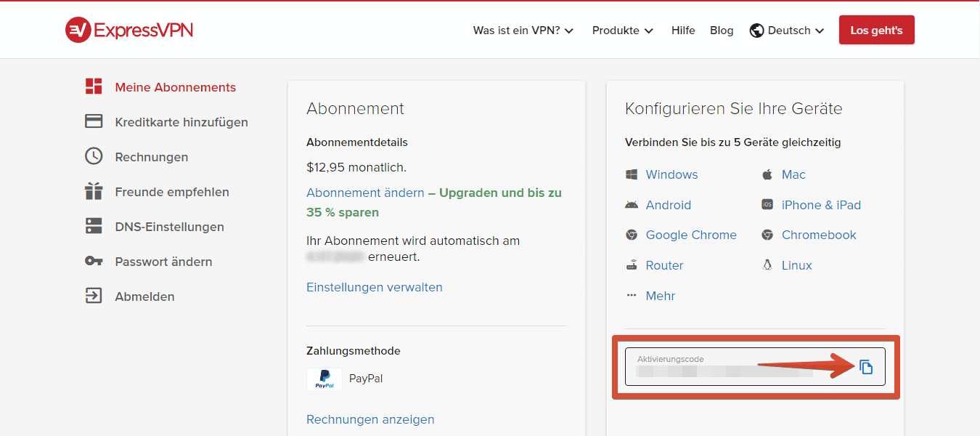Viewport: 980px width, 436px height.
Task: Click the $12,95 monatlich text
Action: coord(356,167)
